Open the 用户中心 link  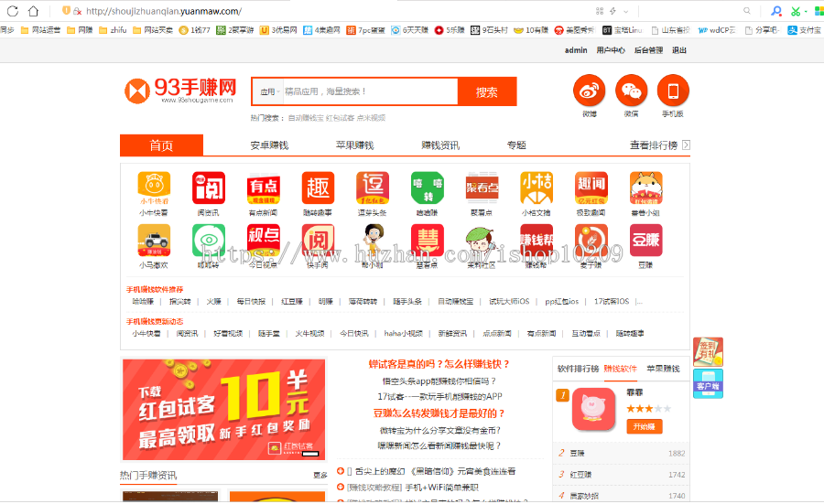(x=611, y=50)
